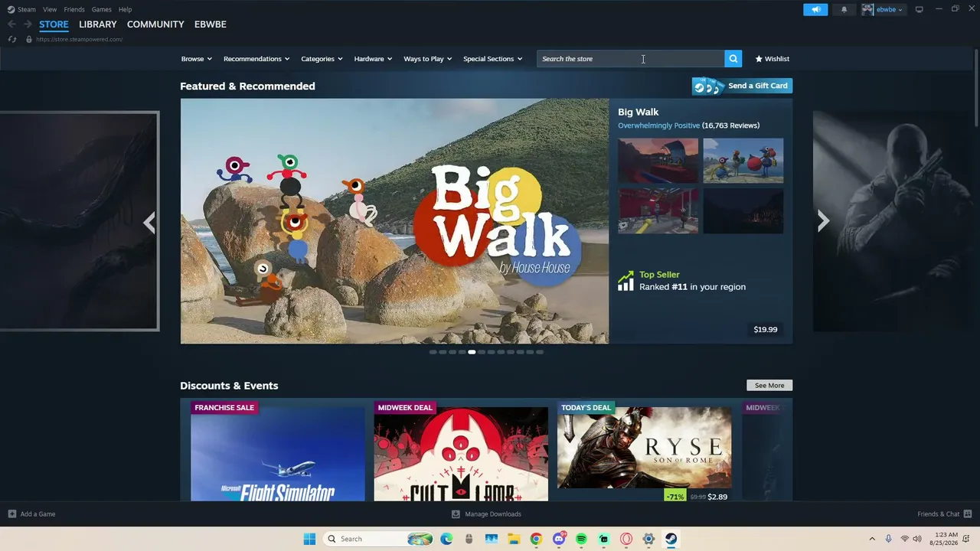Image resolution: width=980 pixels, height=551 pixels.
Task: Click the $2.89 Ryse discounted price
Action: coord(717,497)
